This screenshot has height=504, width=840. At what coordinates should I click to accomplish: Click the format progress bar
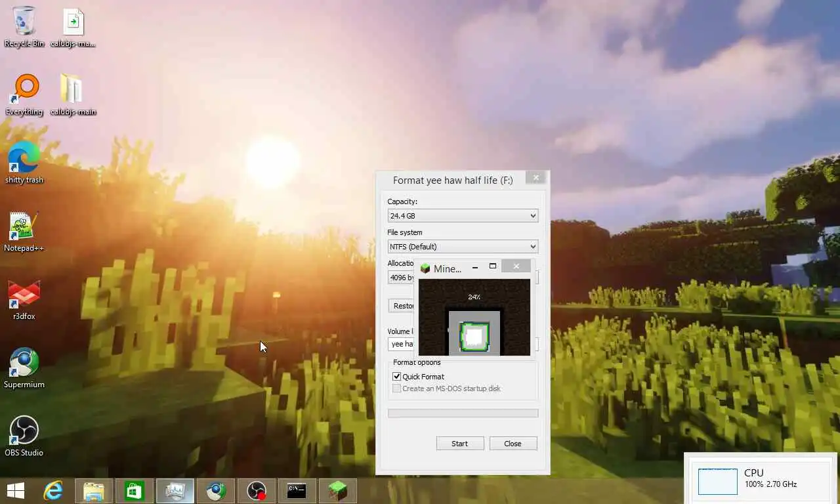pyautogui.click(x=463, y=413)
